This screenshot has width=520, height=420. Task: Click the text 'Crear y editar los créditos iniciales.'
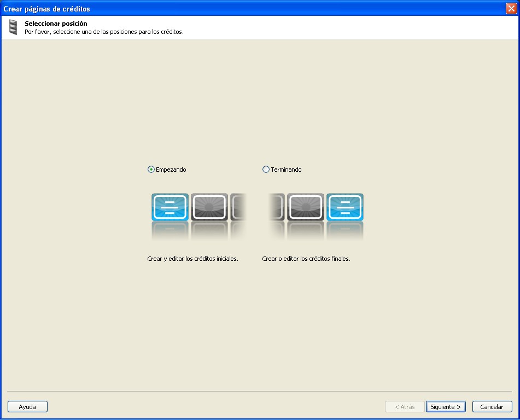tap(192, 259)
